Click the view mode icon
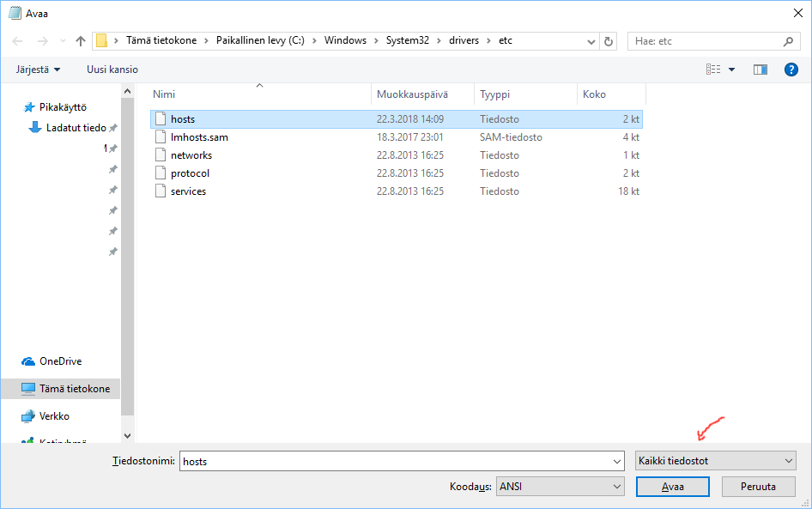Viewport: 812px width, 509px height. (713, 70)
